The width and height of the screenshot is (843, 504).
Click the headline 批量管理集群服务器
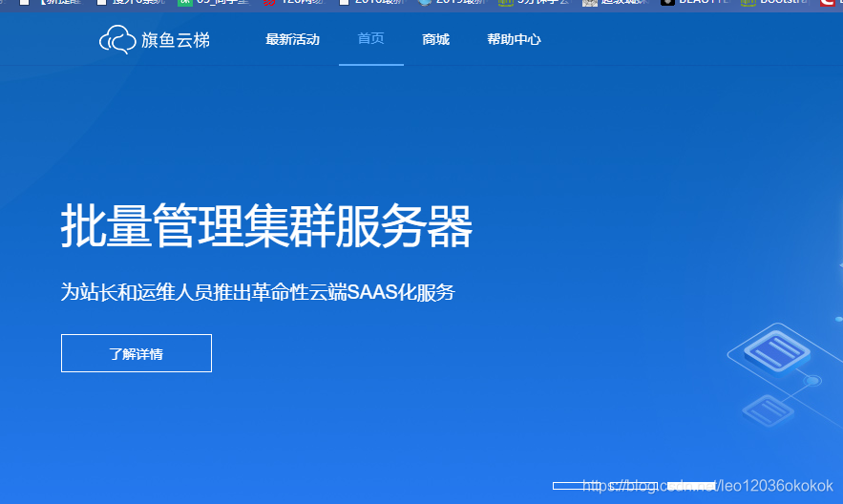(x=266, y=226)
